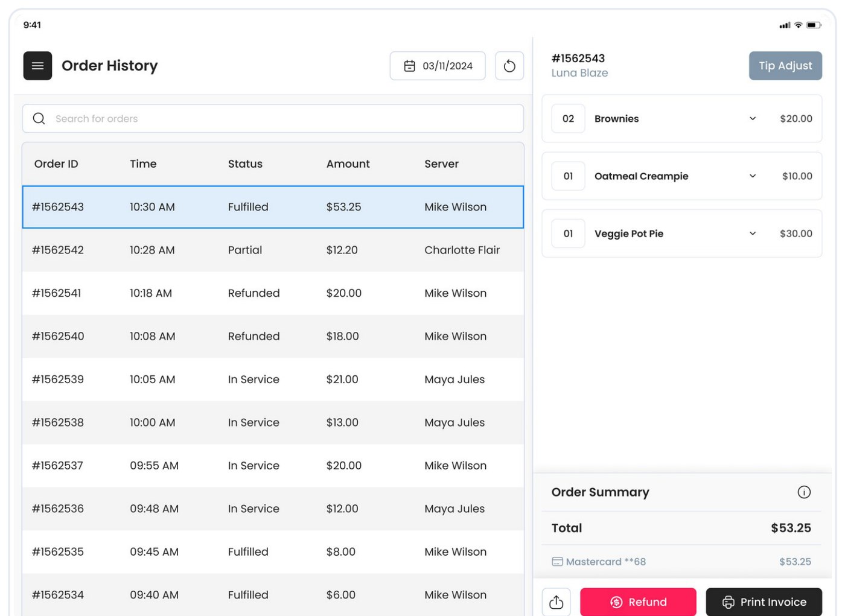Click the refresh orders icon
This screenshot has width=845, height=616.
(x=509, y=66)
